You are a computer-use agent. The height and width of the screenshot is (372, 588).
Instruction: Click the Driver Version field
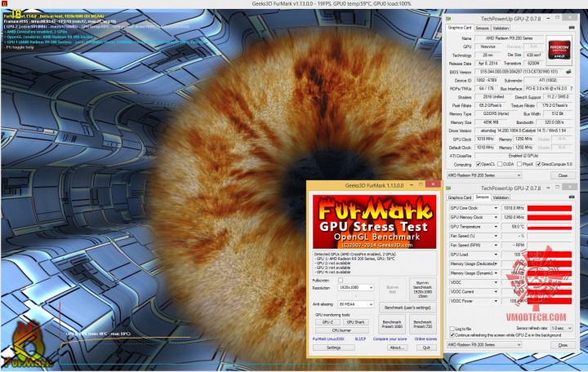pyautogui.click(x=524, y=131)
